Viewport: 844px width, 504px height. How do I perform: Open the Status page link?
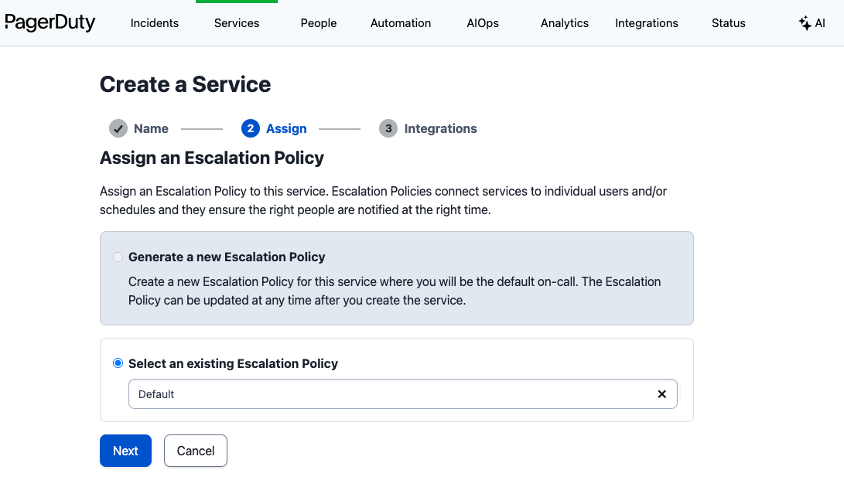coord(729,23)
